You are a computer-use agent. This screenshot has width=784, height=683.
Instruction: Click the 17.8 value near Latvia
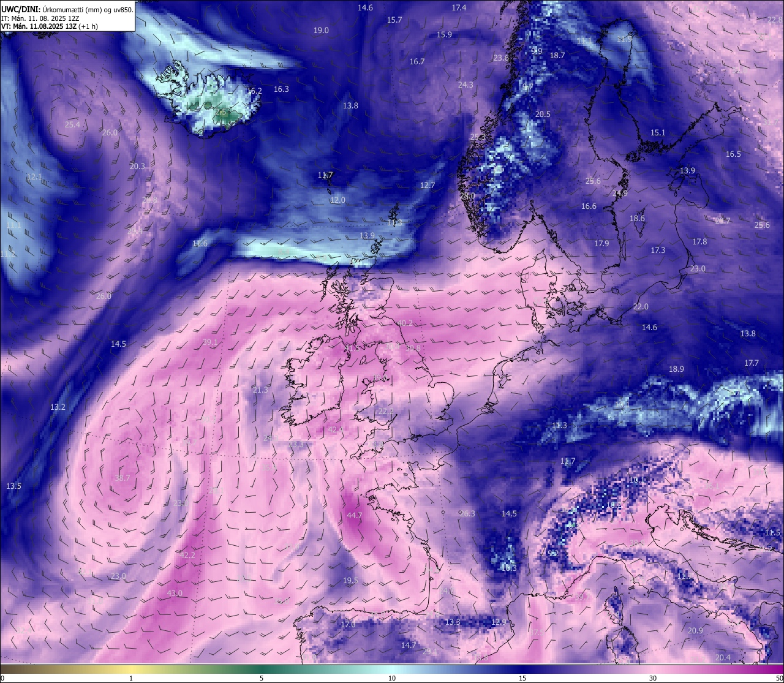(699, 242)
